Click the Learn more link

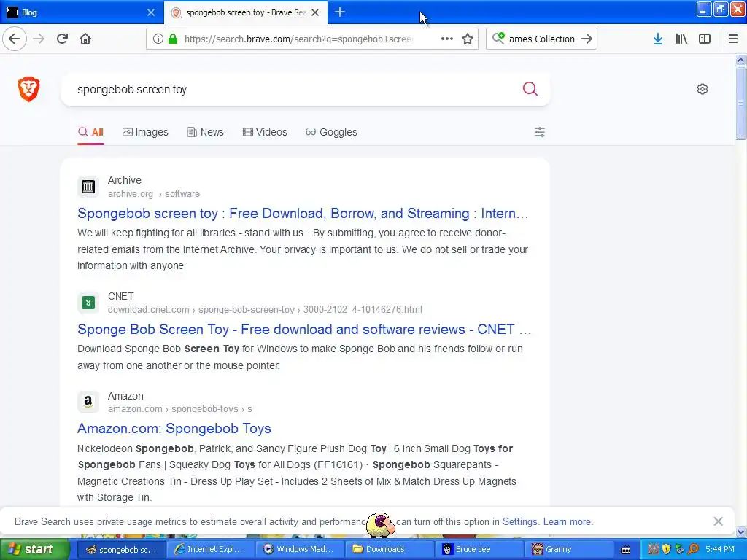(x=568, y=521)
